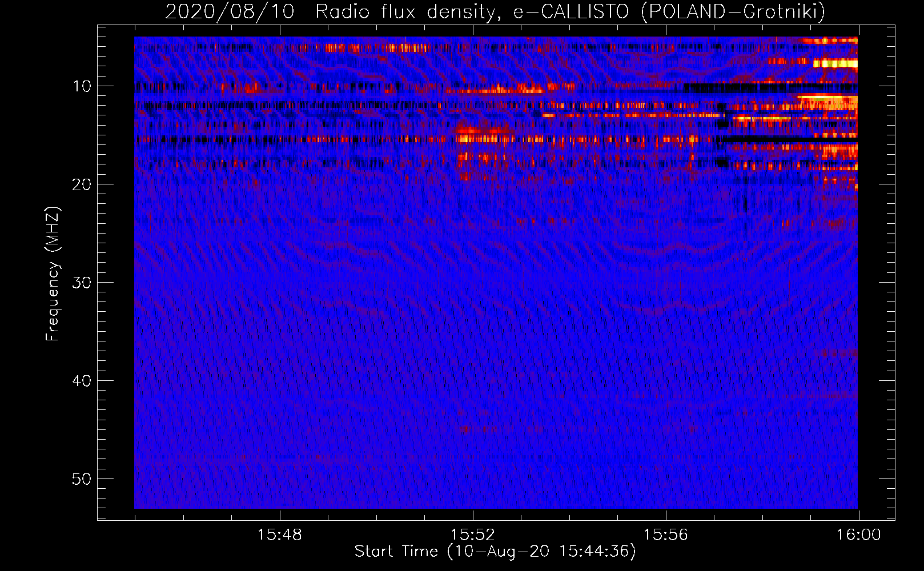Click the time tick label '15:52'
924x571 pixels.
(x=472, y=535)
